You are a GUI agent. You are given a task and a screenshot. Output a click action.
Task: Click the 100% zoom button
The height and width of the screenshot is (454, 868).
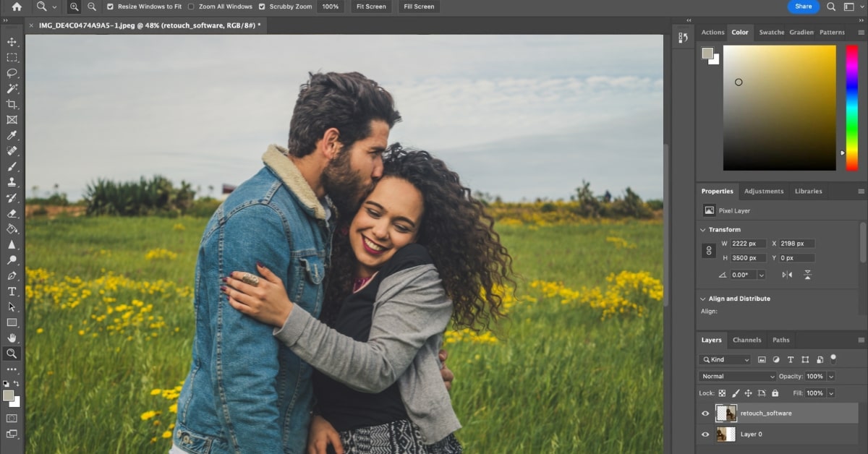330,7
